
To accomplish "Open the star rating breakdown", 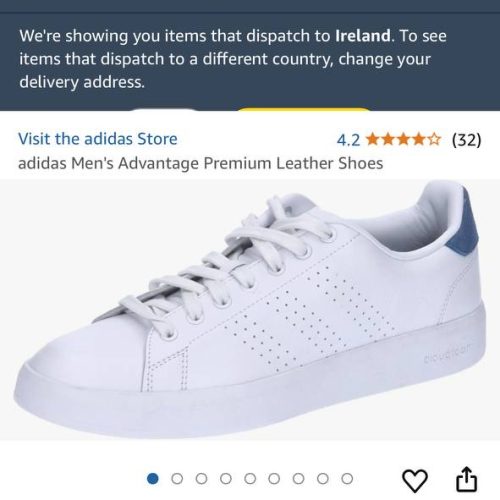I will coord(403,139).
